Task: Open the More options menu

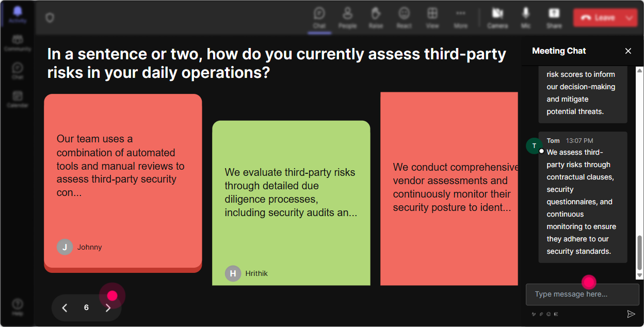Action: (461, 18)
